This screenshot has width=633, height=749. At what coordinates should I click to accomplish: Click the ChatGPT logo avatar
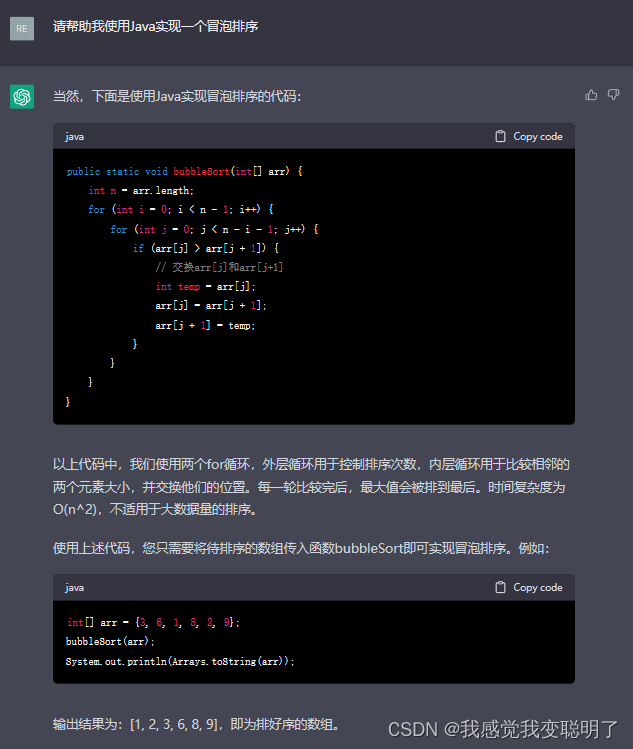point(22,97)
